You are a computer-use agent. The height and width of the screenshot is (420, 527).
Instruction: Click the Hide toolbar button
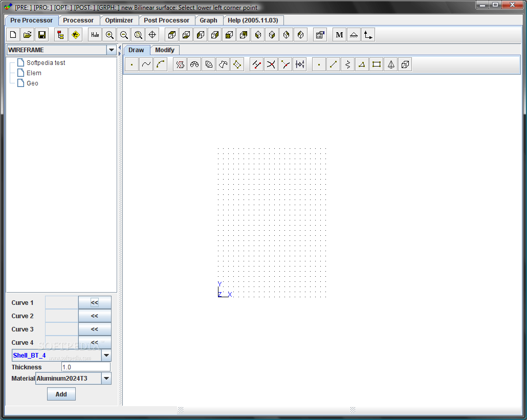coord(95,35)
